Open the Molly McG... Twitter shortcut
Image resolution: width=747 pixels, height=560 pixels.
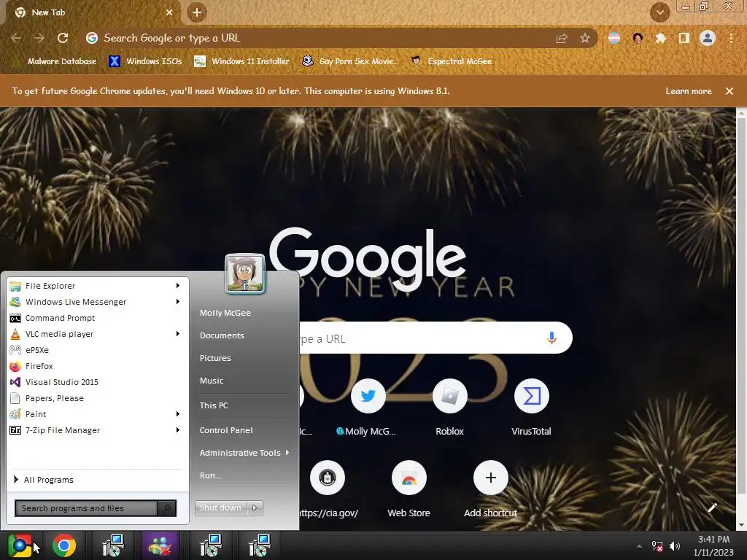click(368, 407)
